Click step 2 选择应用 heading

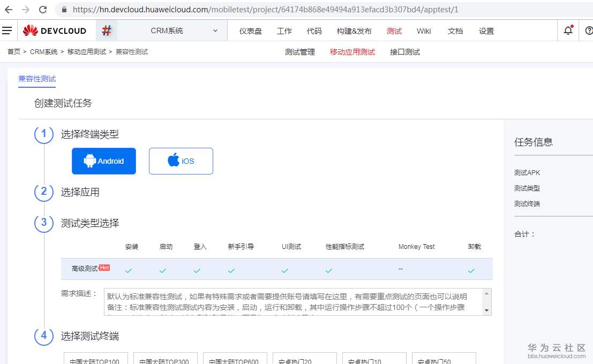click(80, 192)
